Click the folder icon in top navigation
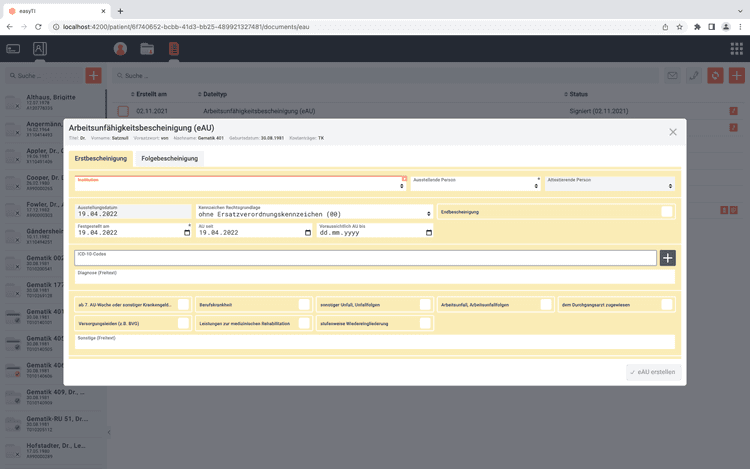Image resolution: width=750 pixels, height=469 pixels. pyautogui.click(x=147, y=48)
